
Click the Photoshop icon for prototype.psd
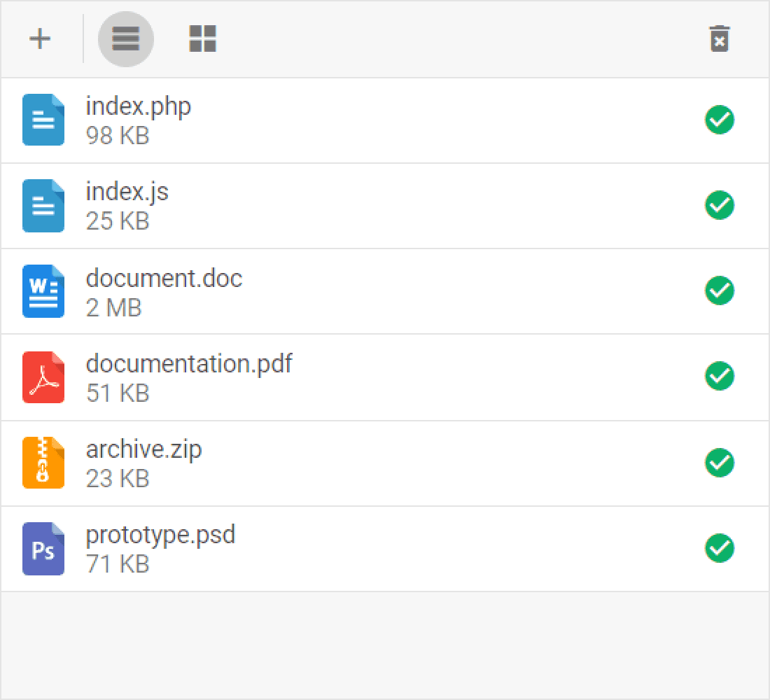point(43,549)
